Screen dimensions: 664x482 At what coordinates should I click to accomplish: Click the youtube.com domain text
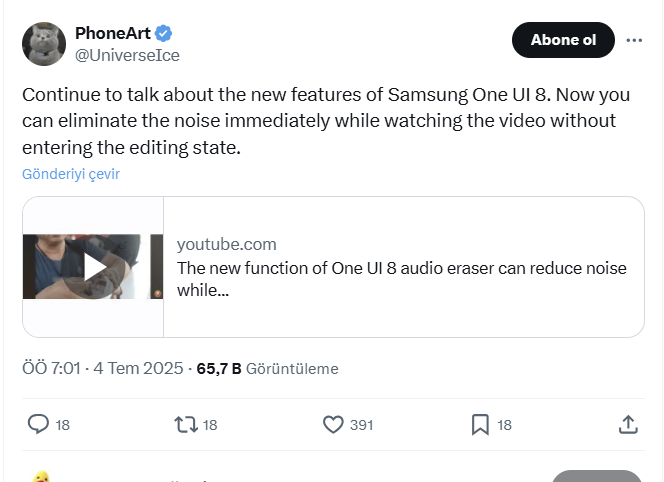[227, 244]
